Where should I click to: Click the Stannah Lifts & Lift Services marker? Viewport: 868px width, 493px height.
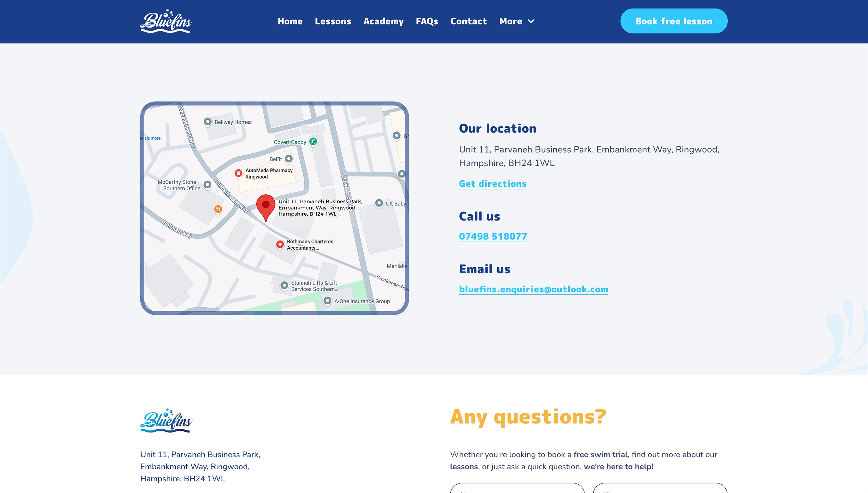pos(284,285)
